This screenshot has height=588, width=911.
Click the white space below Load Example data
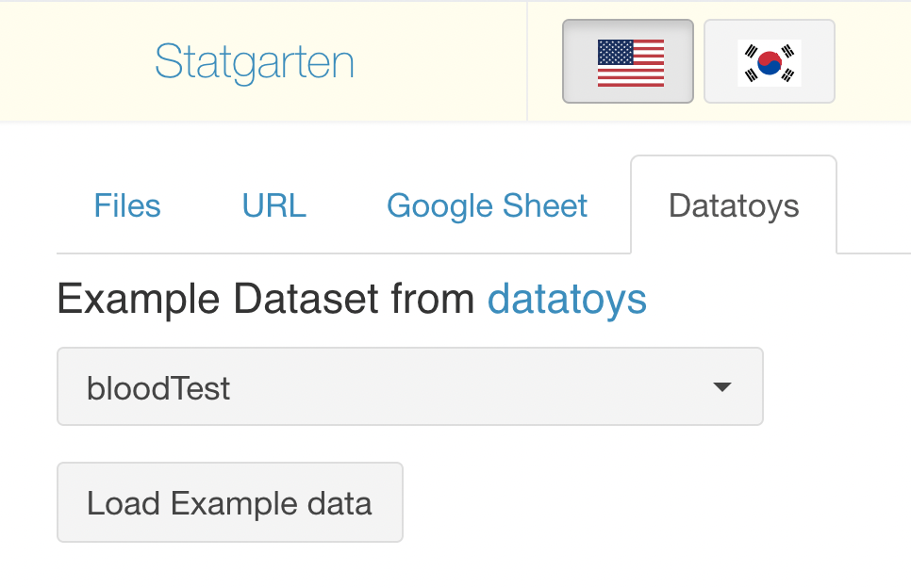tap(232, 566)
